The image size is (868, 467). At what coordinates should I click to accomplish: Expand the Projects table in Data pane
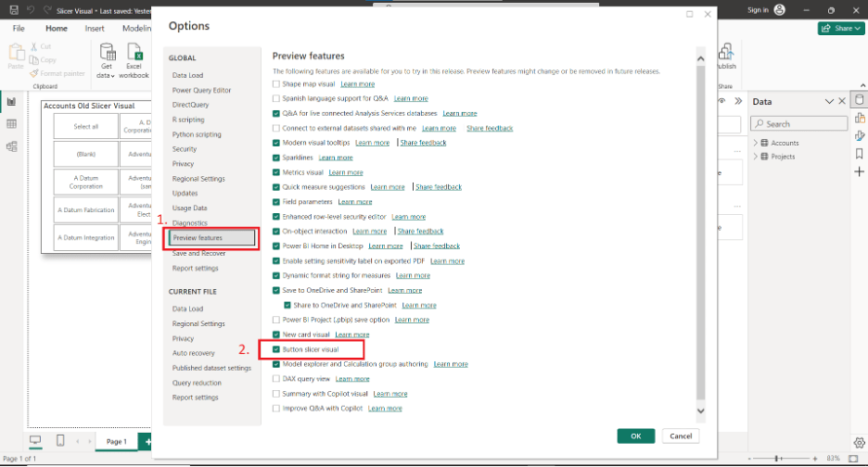(757, 157)
